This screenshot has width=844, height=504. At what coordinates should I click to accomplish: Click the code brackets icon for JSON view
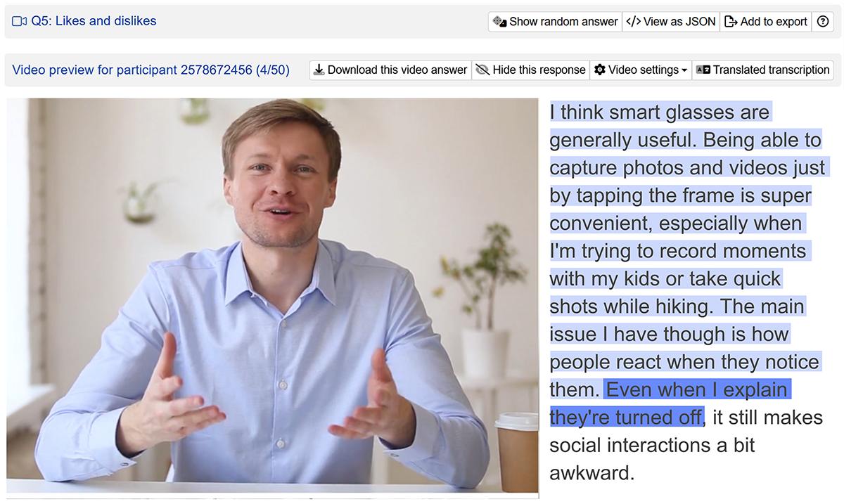[633, 22]
